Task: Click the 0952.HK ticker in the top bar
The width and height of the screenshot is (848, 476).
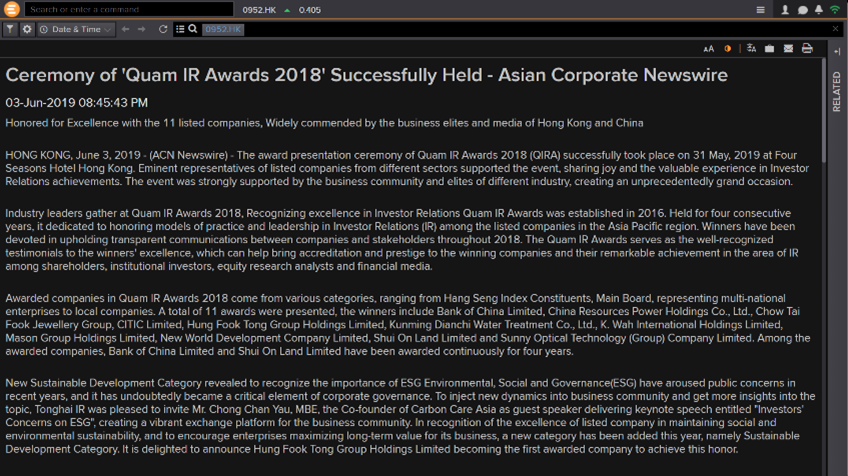Action: coord(259,10)
